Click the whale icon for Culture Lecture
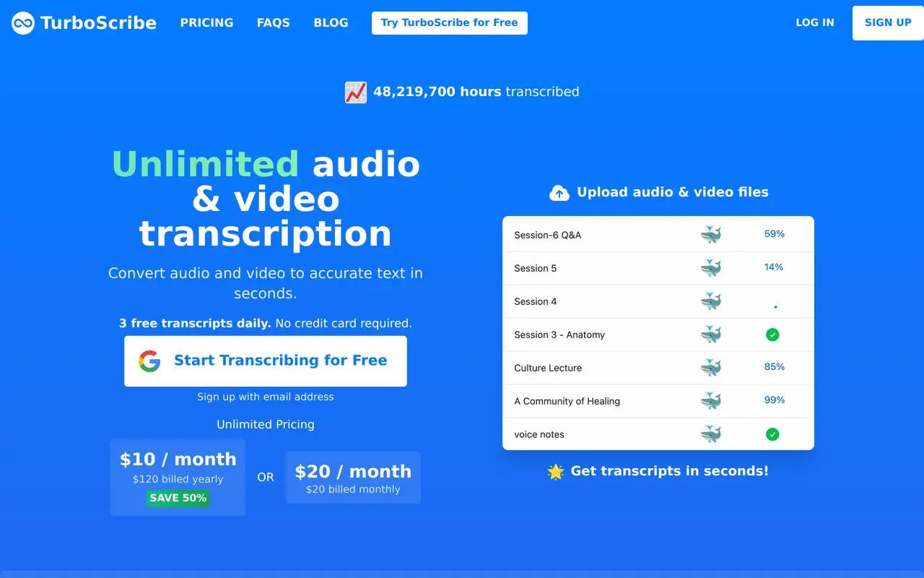924x578 pixels. click(711, 368)
